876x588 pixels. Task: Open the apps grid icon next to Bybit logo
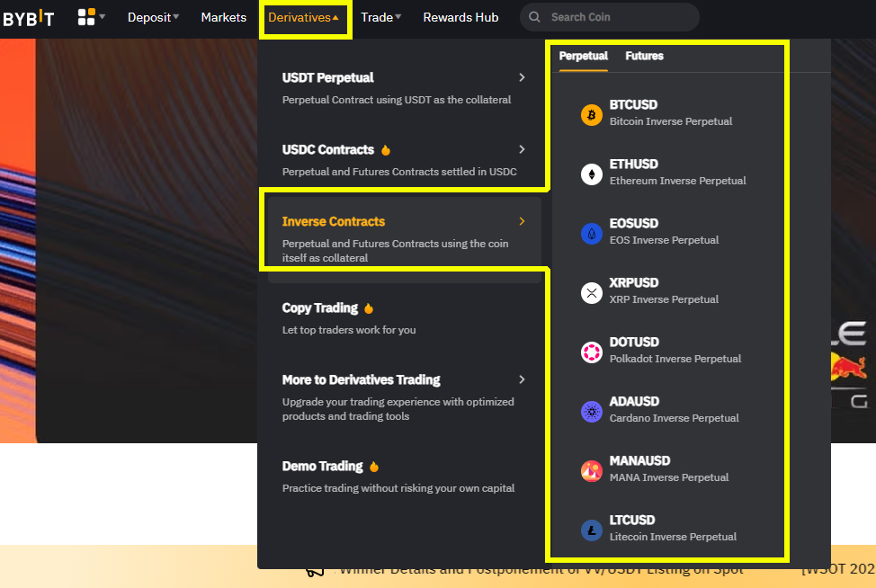pos(87,17)
